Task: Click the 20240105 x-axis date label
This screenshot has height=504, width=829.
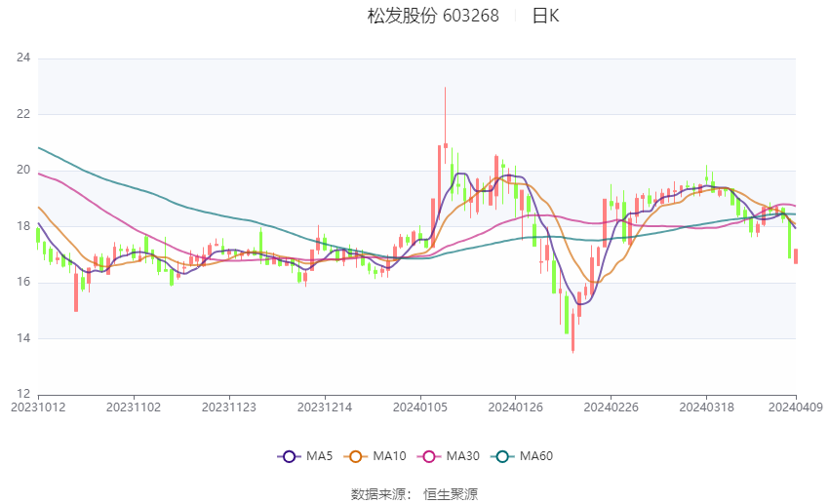Action: [x=420, y=407]
